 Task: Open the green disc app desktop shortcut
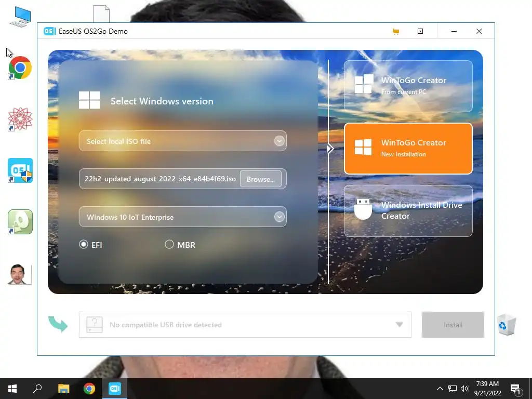coord(20,222)
